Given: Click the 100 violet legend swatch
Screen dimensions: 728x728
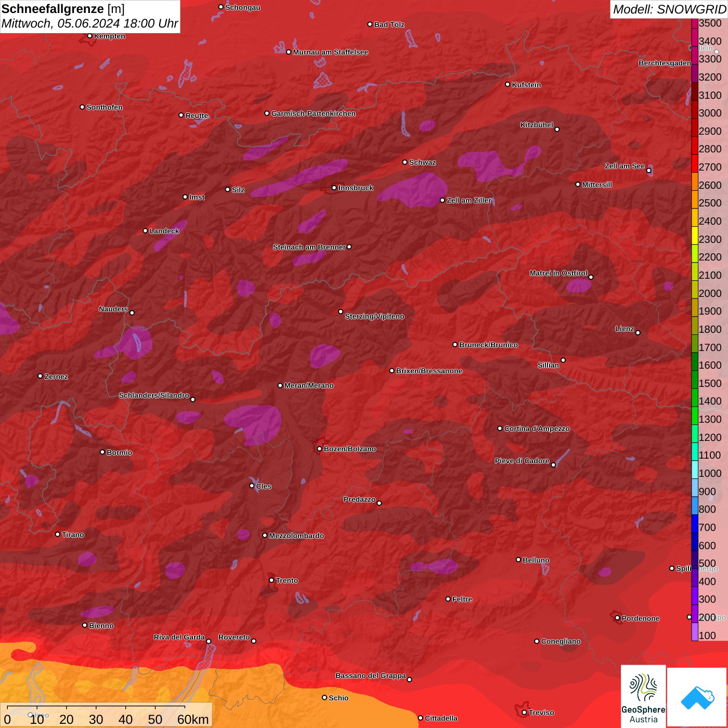Looking at the screenshot, I should (694, 632).
